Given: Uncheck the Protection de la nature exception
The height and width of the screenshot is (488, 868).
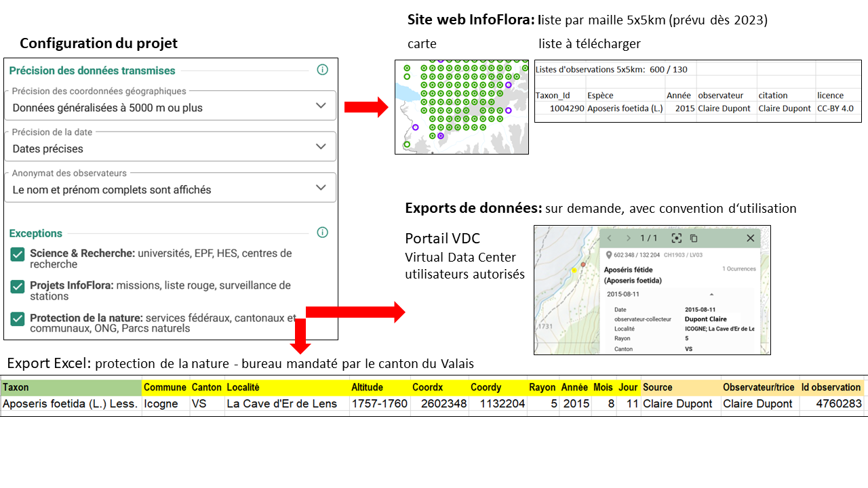Looking at the screenshot, I should tap(18, 319).
